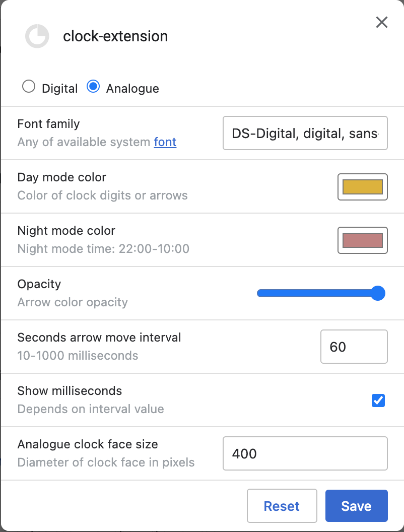Click the clock-extension title text
This screenshot has width=404, height=532.
[115, 36]
